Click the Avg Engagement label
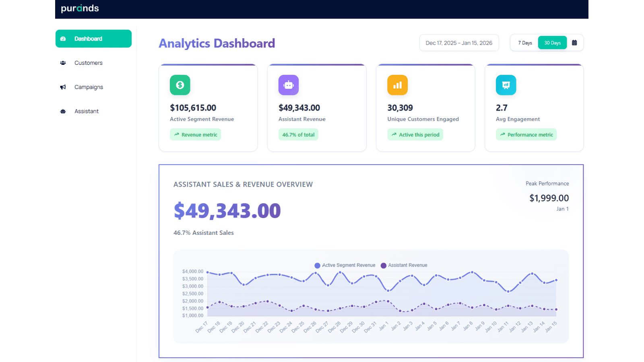The width and height of the screenshot is (644, 362). tap(518, 119)
